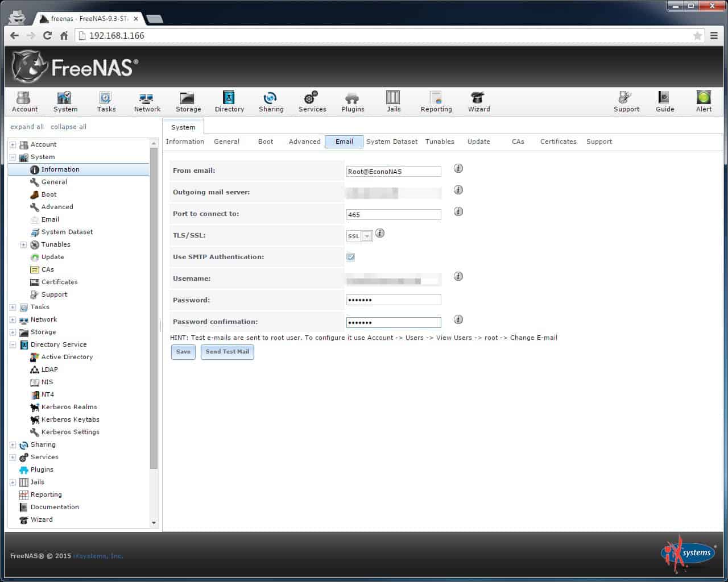Show info tooltip for Port to connect to
The height and width of the screenshot is (582, 728).
pyautogui.click(x=458, y=211)
